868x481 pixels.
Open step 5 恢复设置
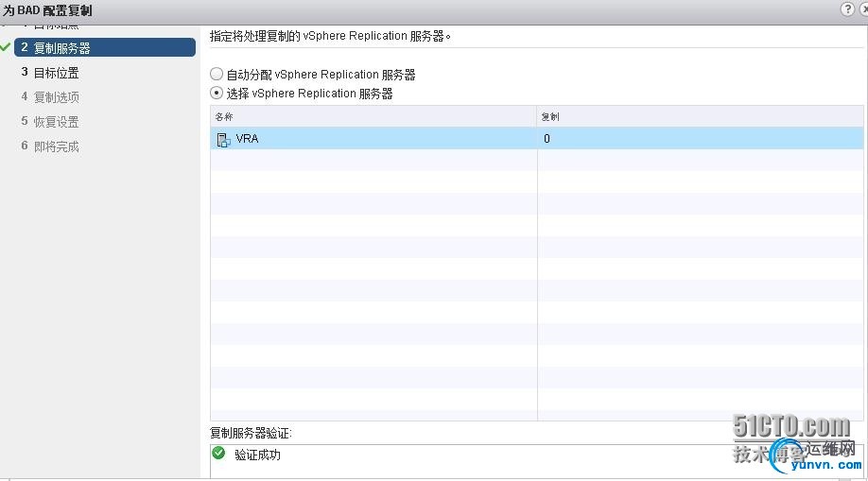click(50, 121)
